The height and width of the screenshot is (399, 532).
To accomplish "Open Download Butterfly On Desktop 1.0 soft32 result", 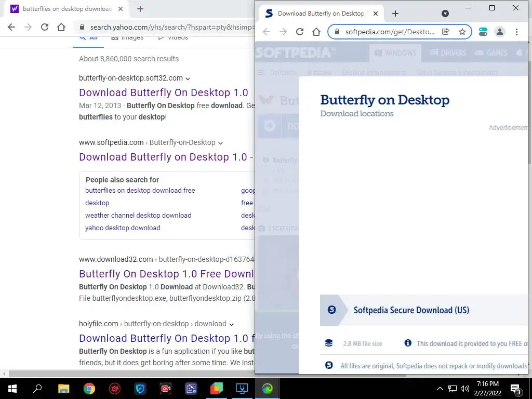I will pos(164,92).
